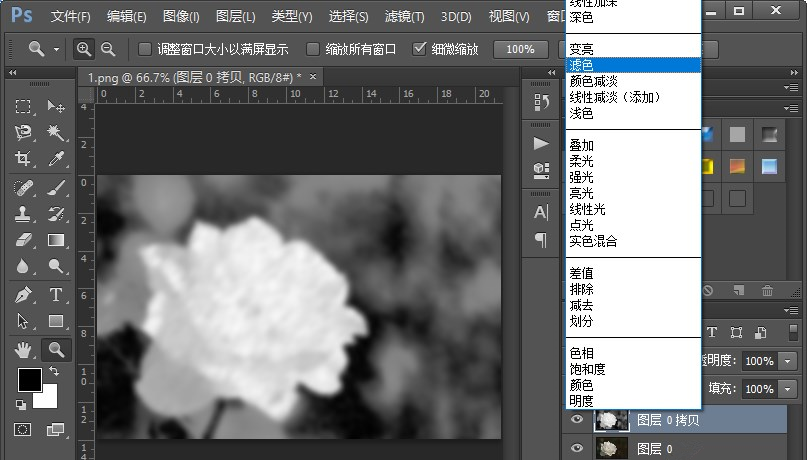Open the opacity value dropdown arrow
Viewport: 807px width, 460px height.
(787, 361)
